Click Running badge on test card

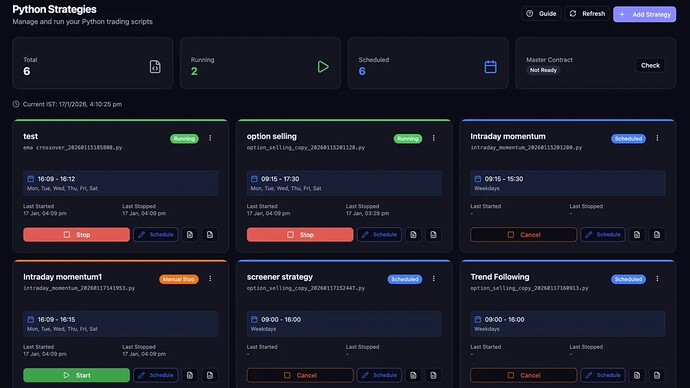point(184,139)
